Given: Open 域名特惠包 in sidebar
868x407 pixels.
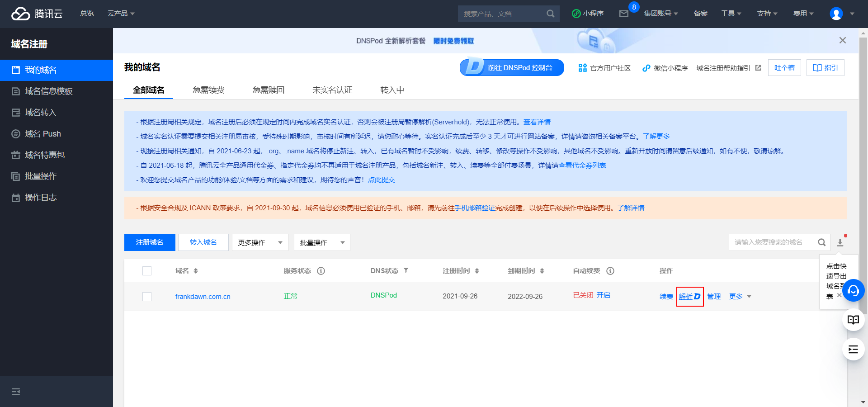Looking at the screenshot, I should tap(57, 155).
